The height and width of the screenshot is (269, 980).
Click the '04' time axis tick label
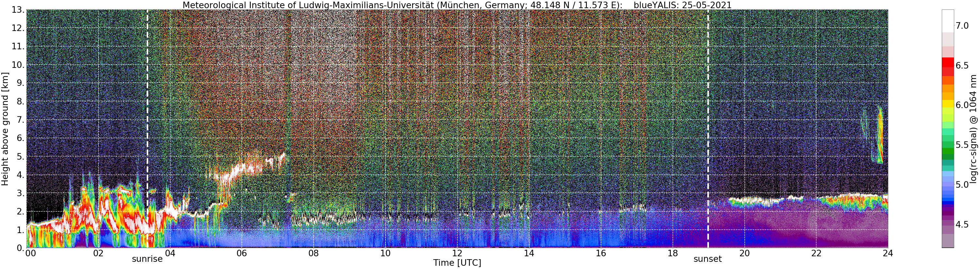(170, 253)
